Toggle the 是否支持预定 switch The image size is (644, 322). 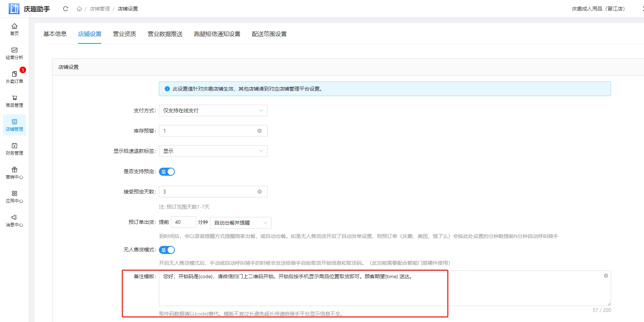[x=167, y=172]
